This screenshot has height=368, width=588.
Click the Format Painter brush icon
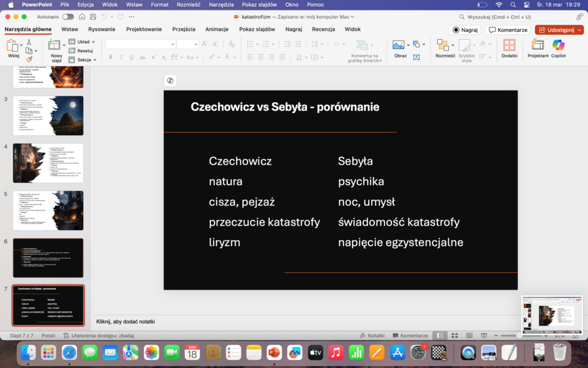[x=29, y=59]
